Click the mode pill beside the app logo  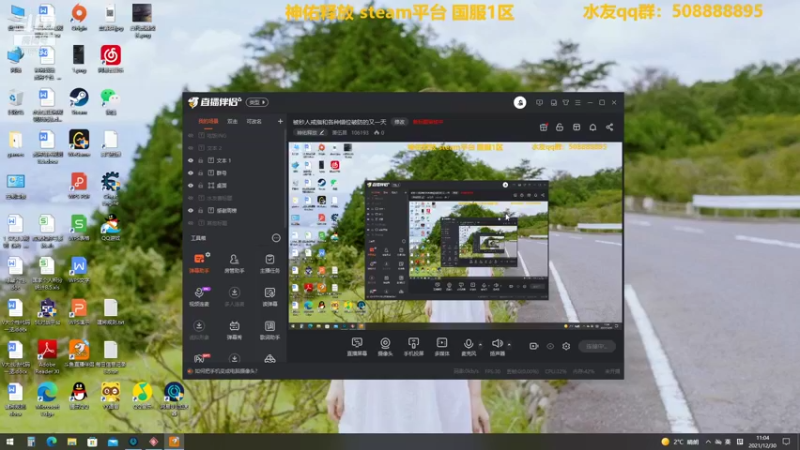[257, 103]
